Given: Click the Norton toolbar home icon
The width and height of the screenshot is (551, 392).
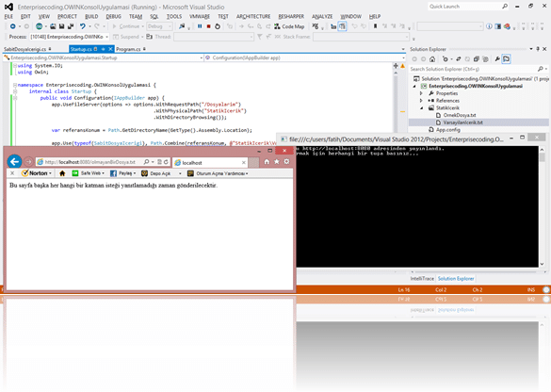Looking at the screenshot, I should point(62,173).
